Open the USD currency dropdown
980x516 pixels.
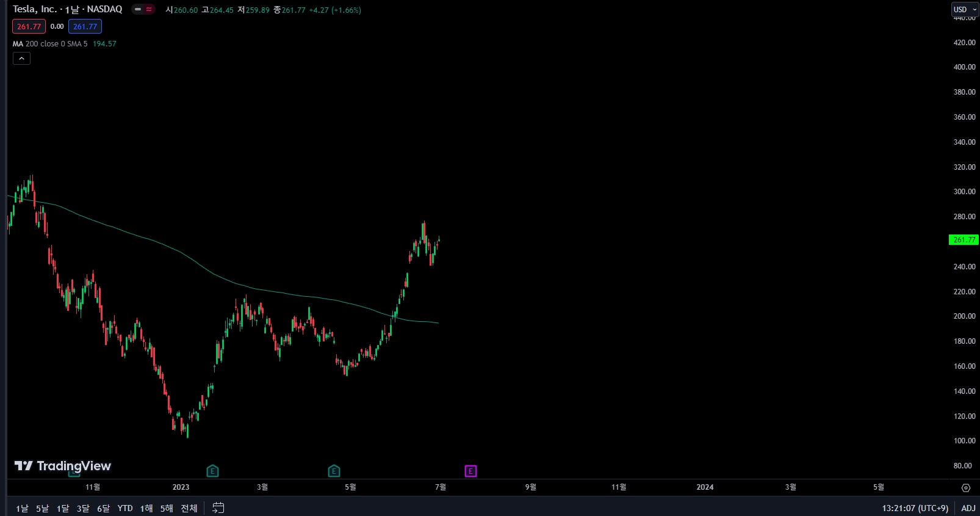pos(965,9)
